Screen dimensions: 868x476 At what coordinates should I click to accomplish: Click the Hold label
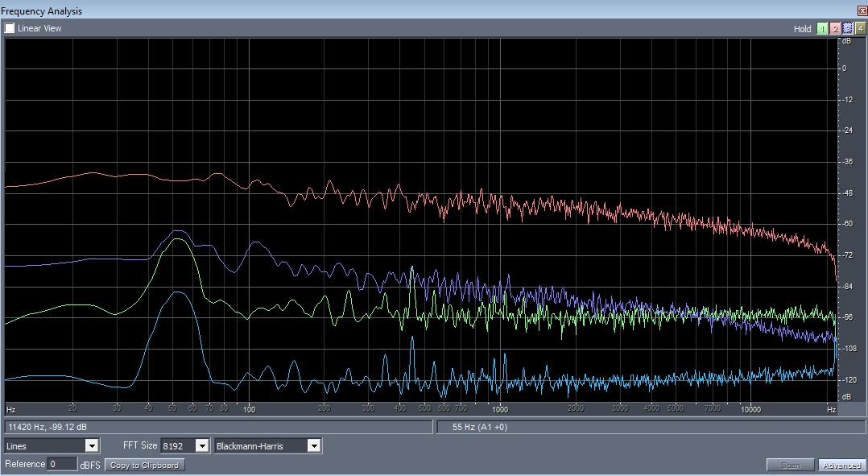(x=802, y=29)
